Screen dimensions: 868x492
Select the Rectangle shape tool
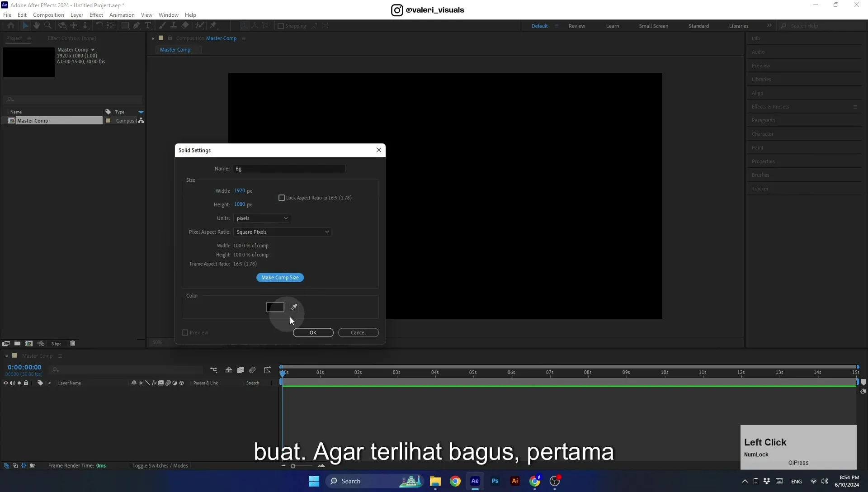click(125, 26)
